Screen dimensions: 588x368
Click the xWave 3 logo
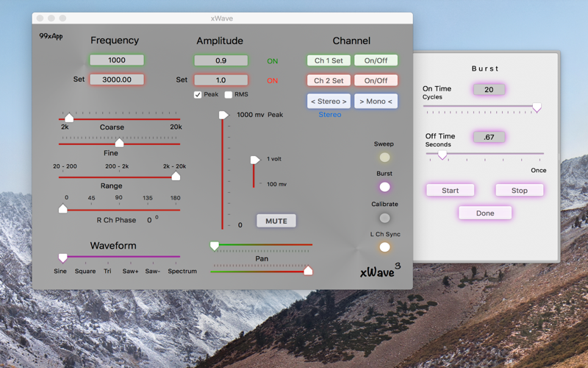click(380, 270)
